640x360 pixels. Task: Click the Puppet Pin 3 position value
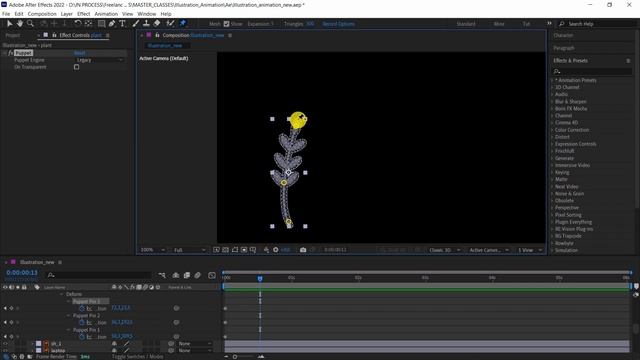(121, 308)
